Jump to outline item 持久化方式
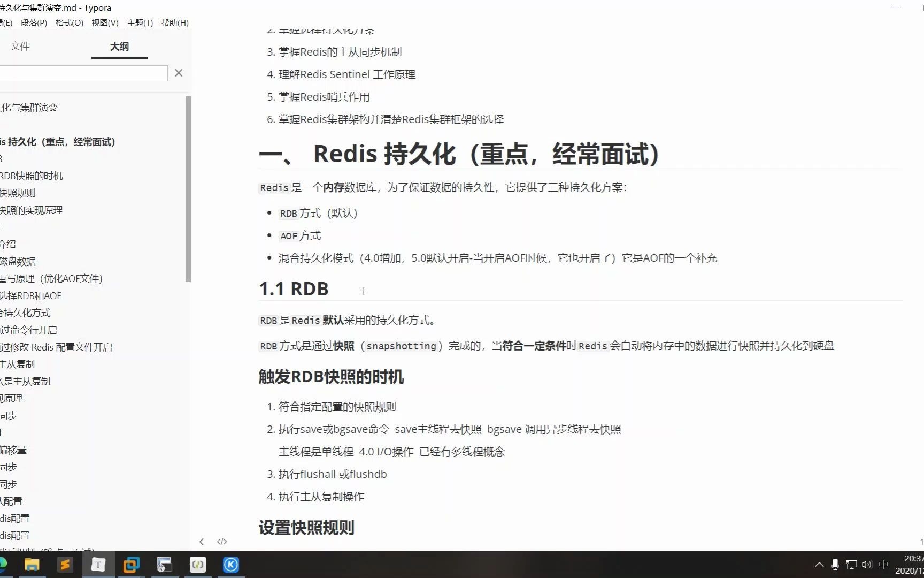 point(25,313)
